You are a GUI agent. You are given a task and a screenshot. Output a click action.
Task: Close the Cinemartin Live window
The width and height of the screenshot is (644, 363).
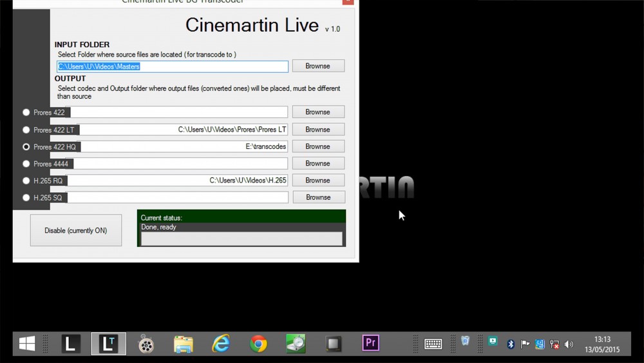point(348,2)
